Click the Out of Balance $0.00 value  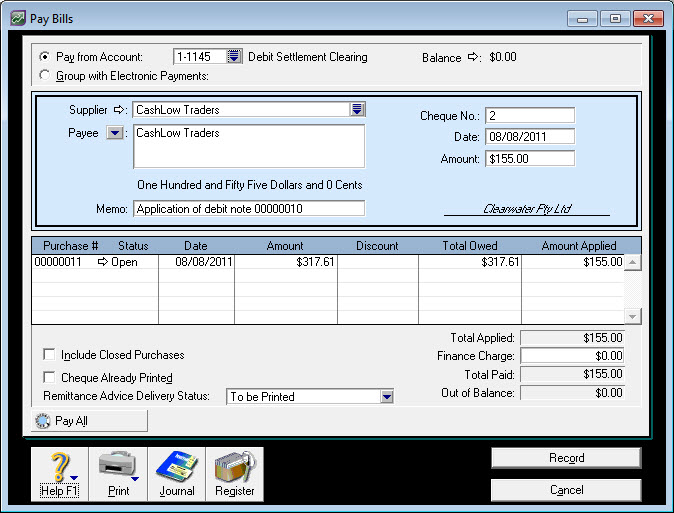[572, 393]
